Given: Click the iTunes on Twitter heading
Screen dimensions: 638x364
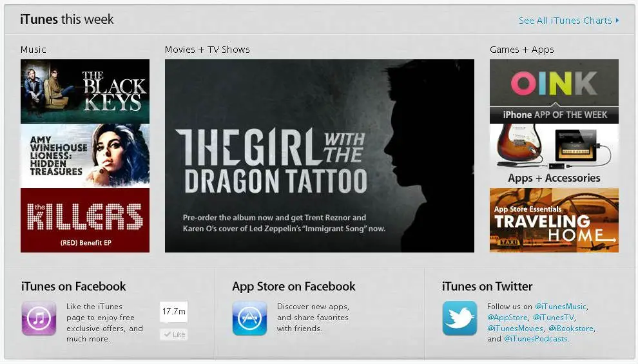Looking at the screenshot, I should (x=487, y=286).
